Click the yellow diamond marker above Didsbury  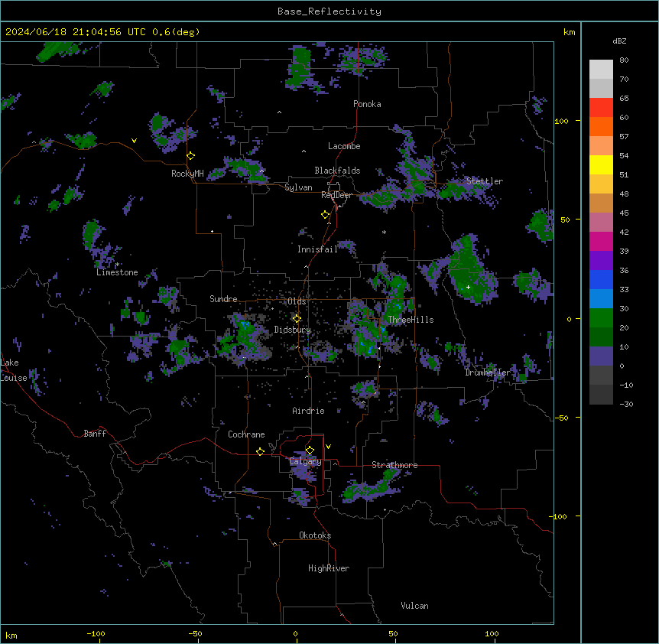[297, 319]
